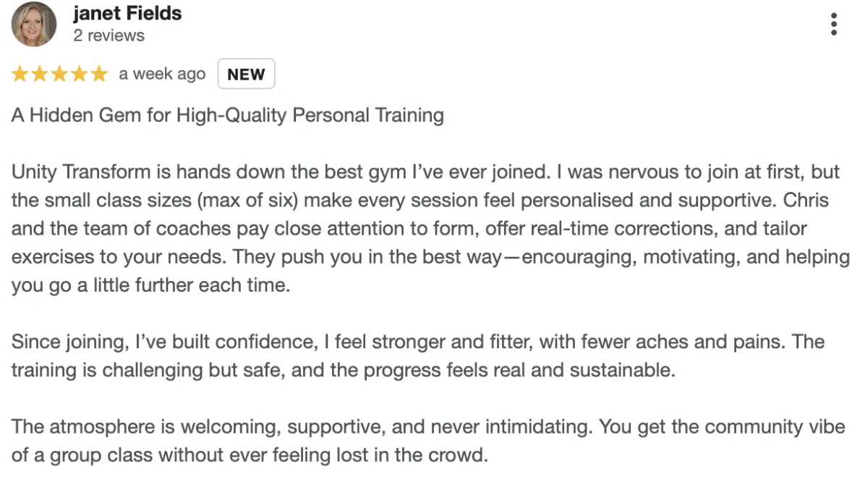The width and height of the screenshot is (868, 480).
Task: Click the NEW badge beside the date
Action: [x=246, y=74]
